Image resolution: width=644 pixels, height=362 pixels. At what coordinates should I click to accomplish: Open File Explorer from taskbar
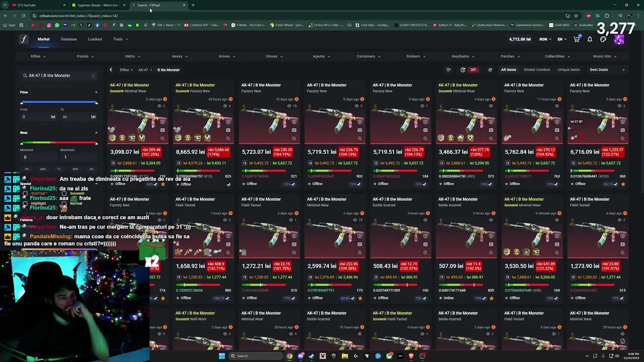tap(345, 356)
